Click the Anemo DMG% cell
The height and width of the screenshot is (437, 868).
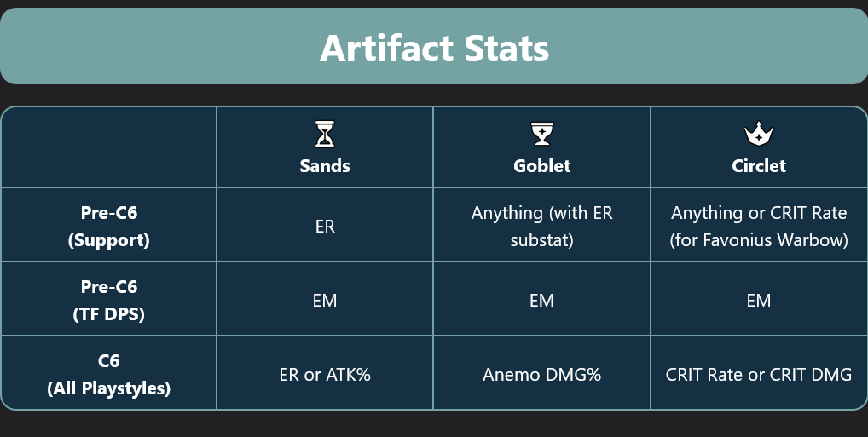(542, 374)
